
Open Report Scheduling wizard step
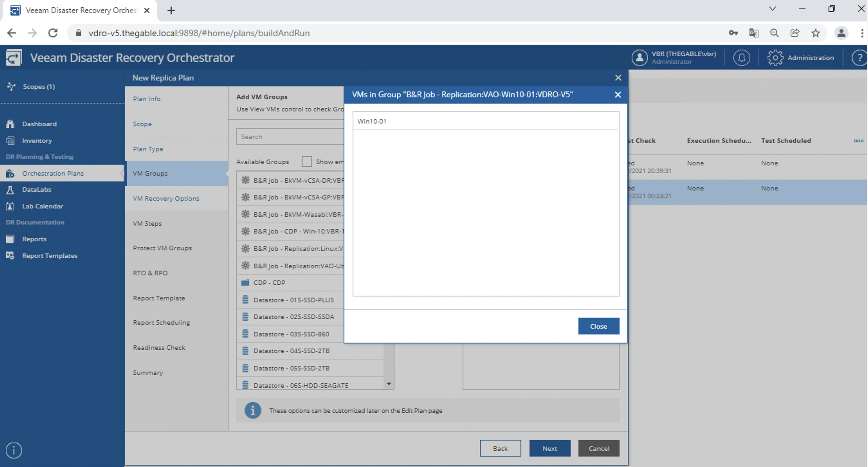point(162,323)
